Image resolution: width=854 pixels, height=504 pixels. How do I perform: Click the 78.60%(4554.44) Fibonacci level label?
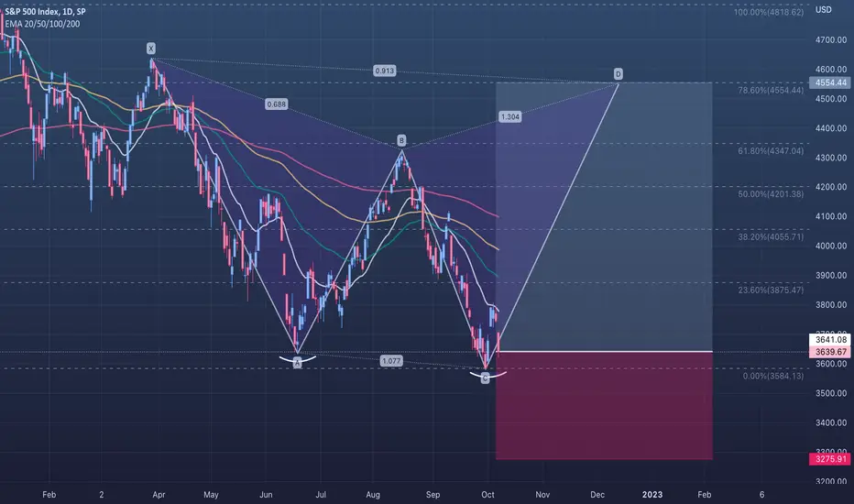(x=771, y=91)
